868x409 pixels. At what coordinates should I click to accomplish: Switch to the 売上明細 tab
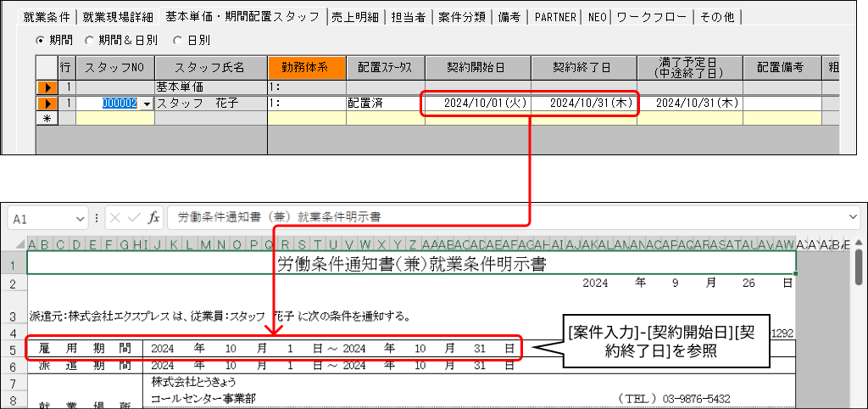(x=355, y=17)
